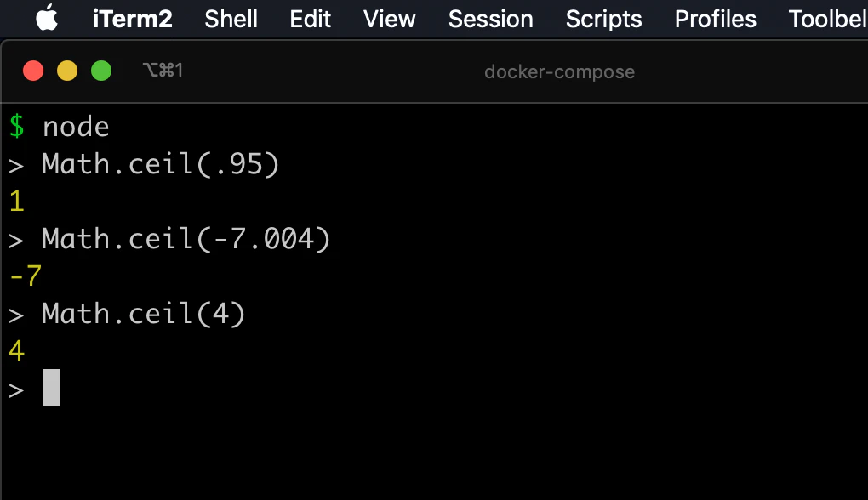Minimize the window with yellow button
Viewport: 868px width, 500px height.
[x=67, y=71]
